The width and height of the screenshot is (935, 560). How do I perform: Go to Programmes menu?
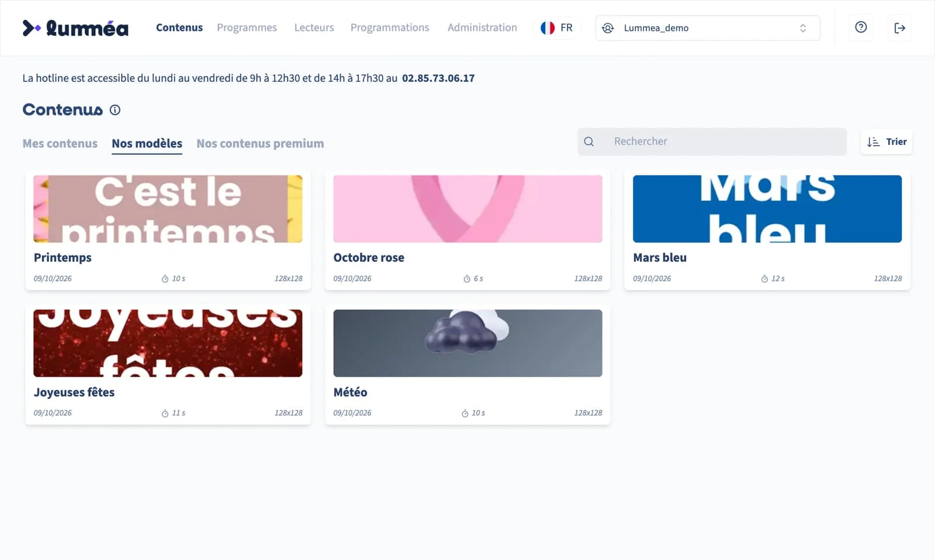pyautogui.click(x=247, y=27)
